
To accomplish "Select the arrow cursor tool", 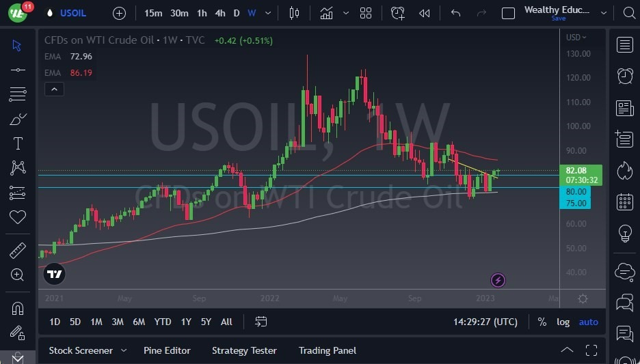I will tap(16, 45).
